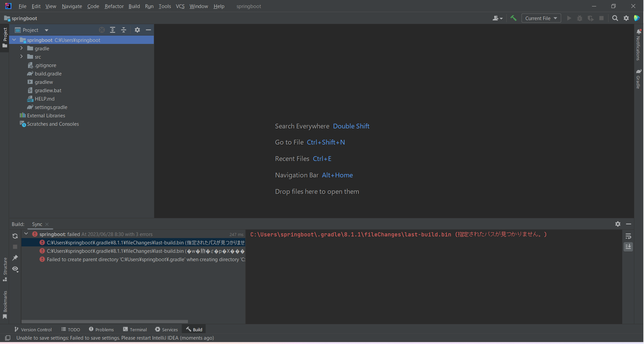Click the springboot breadcrumb in navigation bar

pyautogui.click(x=21, y=18)
